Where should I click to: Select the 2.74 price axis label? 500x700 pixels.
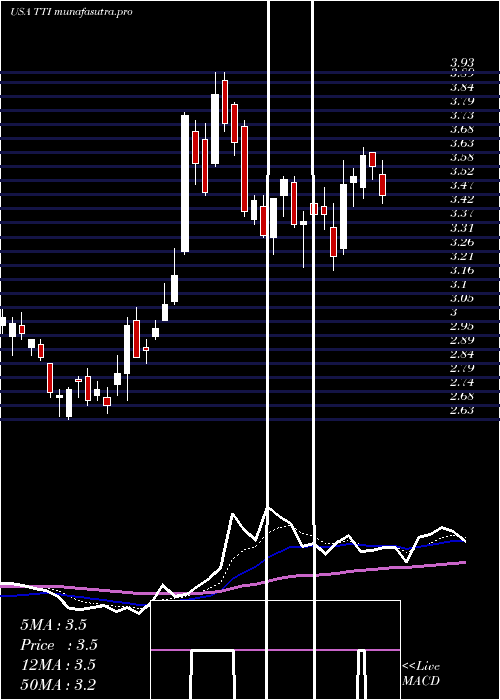pyautogui.click(x=462, y=383)
